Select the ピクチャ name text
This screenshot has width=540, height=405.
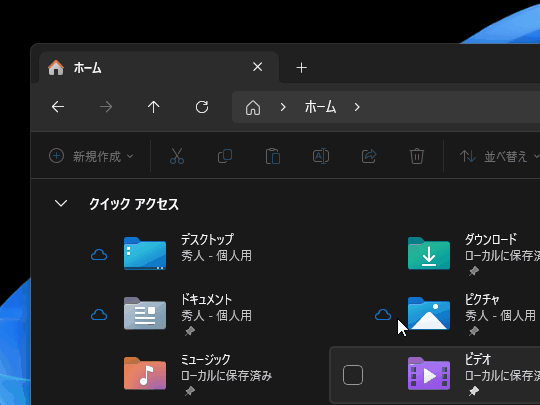pyautogui.click(x=482, y=299)
